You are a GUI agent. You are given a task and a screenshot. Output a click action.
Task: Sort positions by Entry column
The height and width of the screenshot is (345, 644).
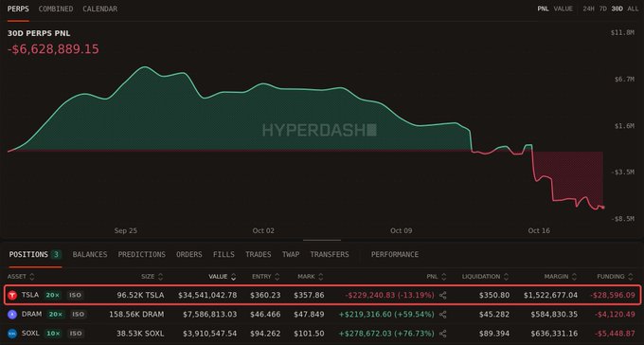point(266,277)
